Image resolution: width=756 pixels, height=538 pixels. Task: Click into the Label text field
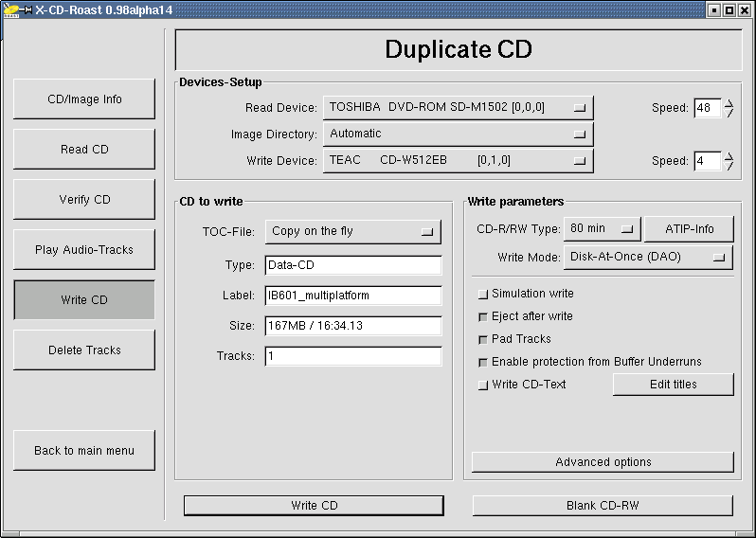(353, 296)
